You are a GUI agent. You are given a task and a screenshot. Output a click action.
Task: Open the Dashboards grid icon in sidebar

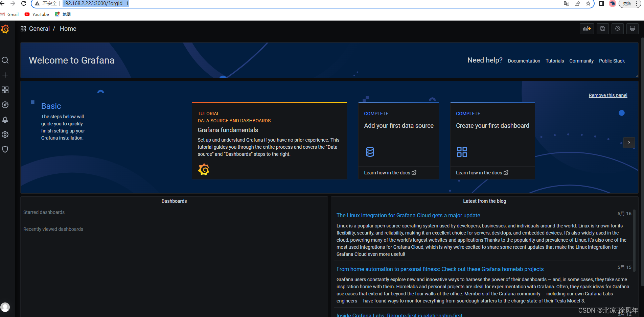(5, 90)
